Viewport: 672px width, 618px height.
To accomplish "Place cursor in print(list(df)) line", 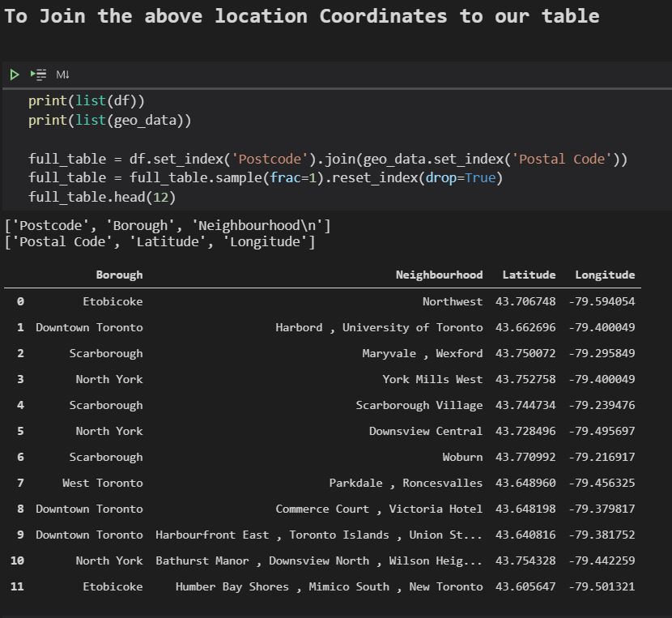I will tap(87, 100).
